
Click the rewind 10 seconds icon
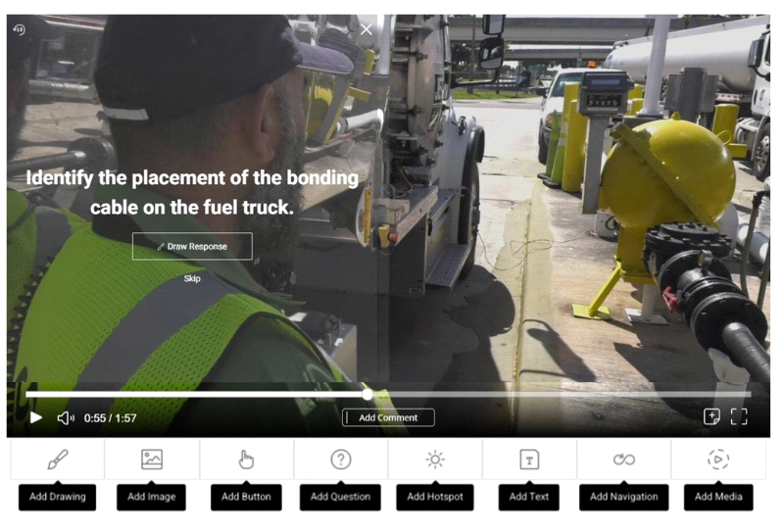tap(19, 29)
